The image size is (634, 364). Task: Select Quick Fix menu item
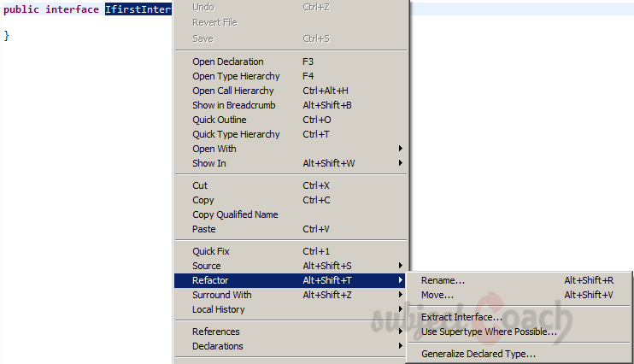291,251
